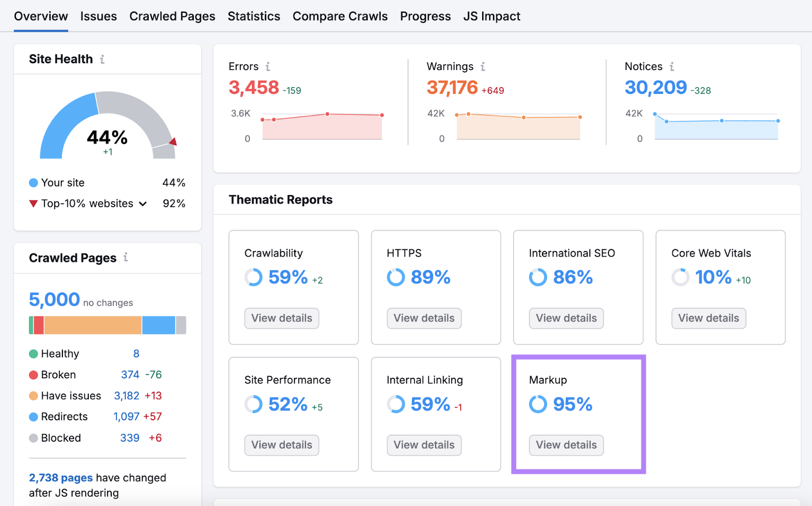Click the Crawlability progress ring icon
The image size is (812, 506).
(254, 277)
